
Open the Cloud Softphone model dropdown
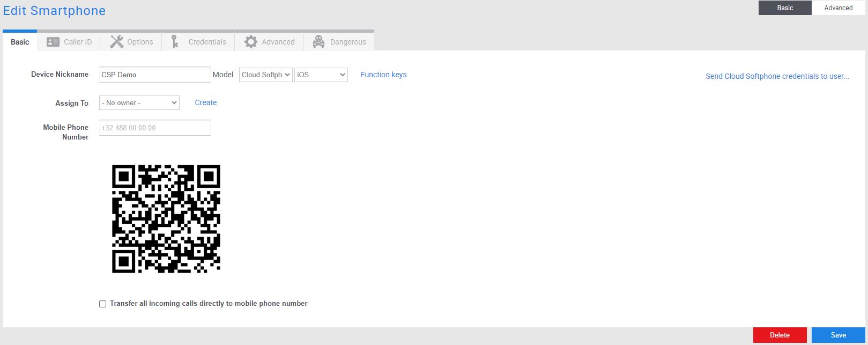[x=265, y=75]
